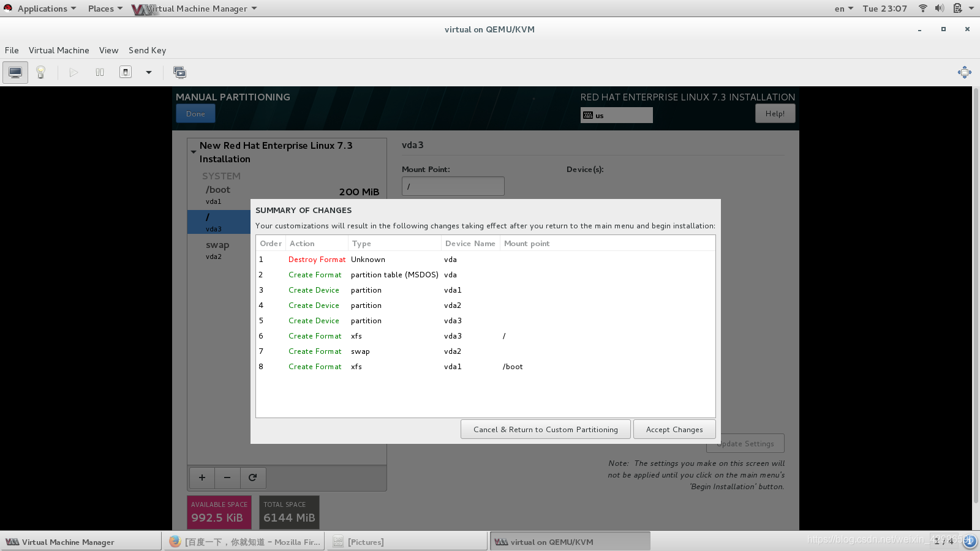This screenshot has height=551, width=980.
Task: Click the Order column header
Action: click(271, 243)
